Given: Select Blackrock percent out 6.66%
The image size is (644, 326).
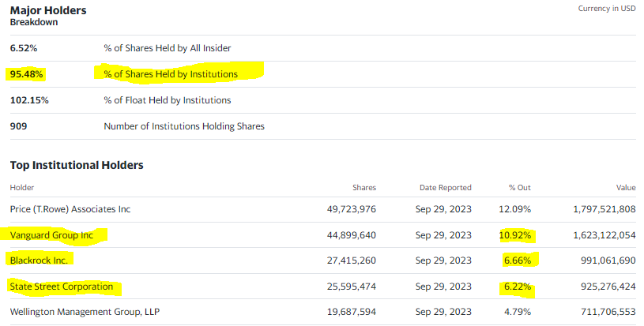Looking at the screenshot, I should pos(518,260).
